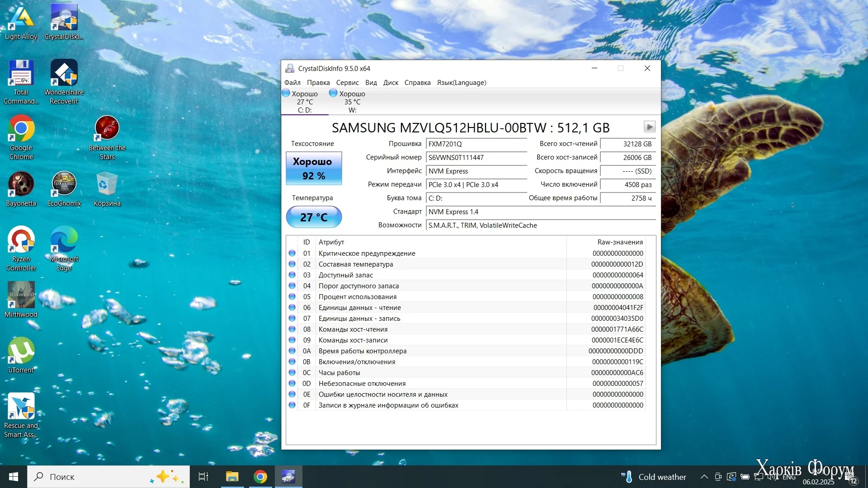Open the Диск menu
Screen dimensions: 868x488
point(391,83)
